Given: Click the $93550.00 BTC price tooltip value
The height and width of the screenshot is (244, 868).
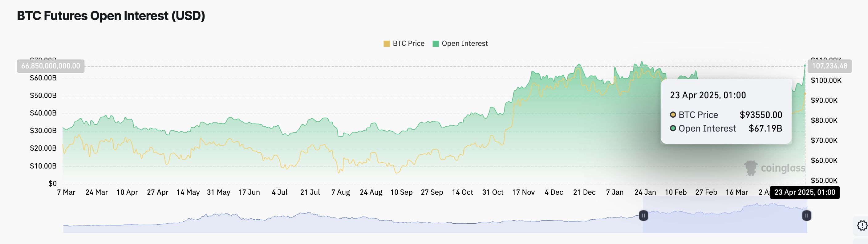Looking at the screenshot, I should pyautogui.click(x=761, y=115).
